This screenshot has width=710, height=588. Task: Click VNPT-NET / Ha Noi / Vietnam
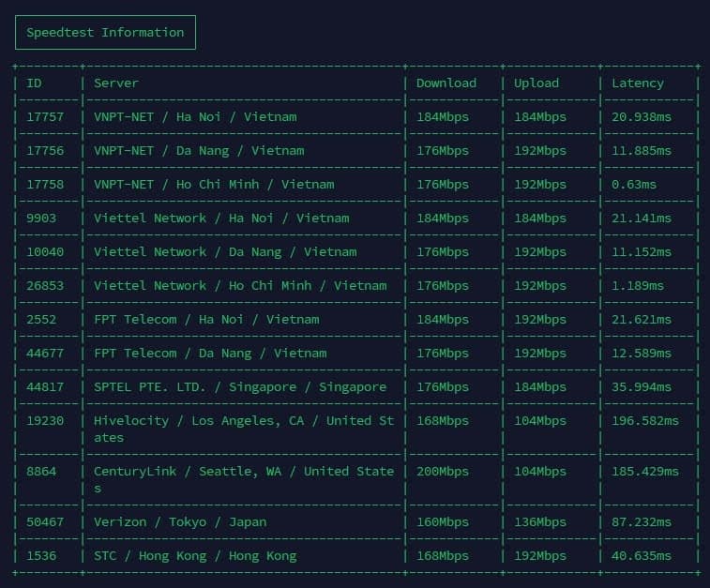tap(195, 117)
